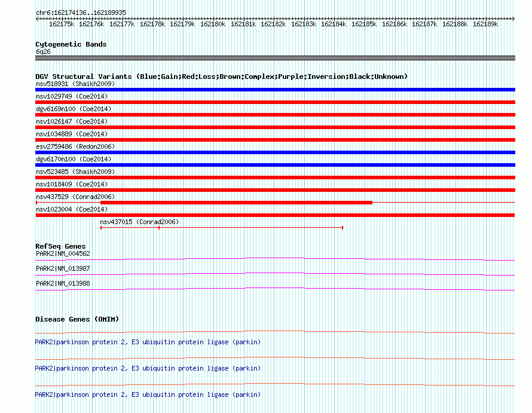Click the thick red segment of nsv437529
This screenshot has height=413, width=532.
237,203
